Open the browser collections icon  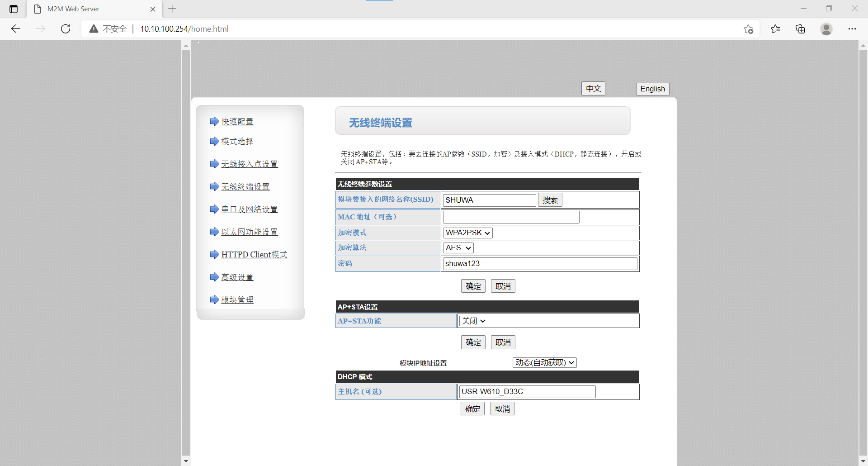800,29
